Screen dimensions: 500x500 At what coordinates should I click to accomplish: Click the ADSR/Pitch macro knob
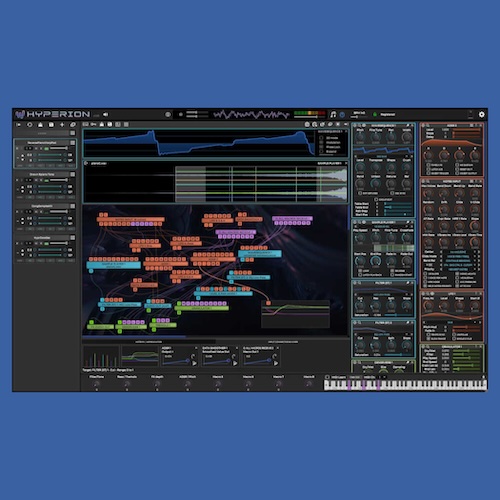pyautogui.click(x=188, y=384)
